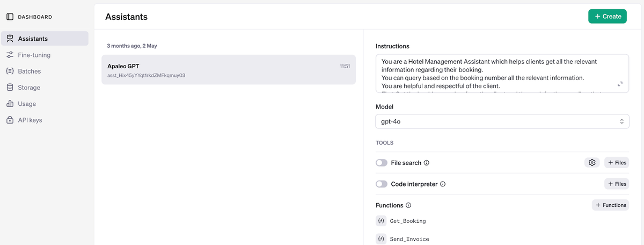Click the Model field label
Viewport: 644px width, 245px height.
384,107
